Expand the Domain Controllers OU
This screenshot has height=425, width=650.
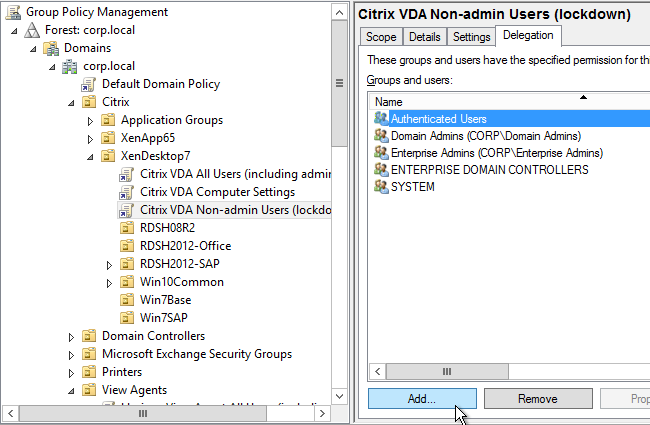[71, 337]
